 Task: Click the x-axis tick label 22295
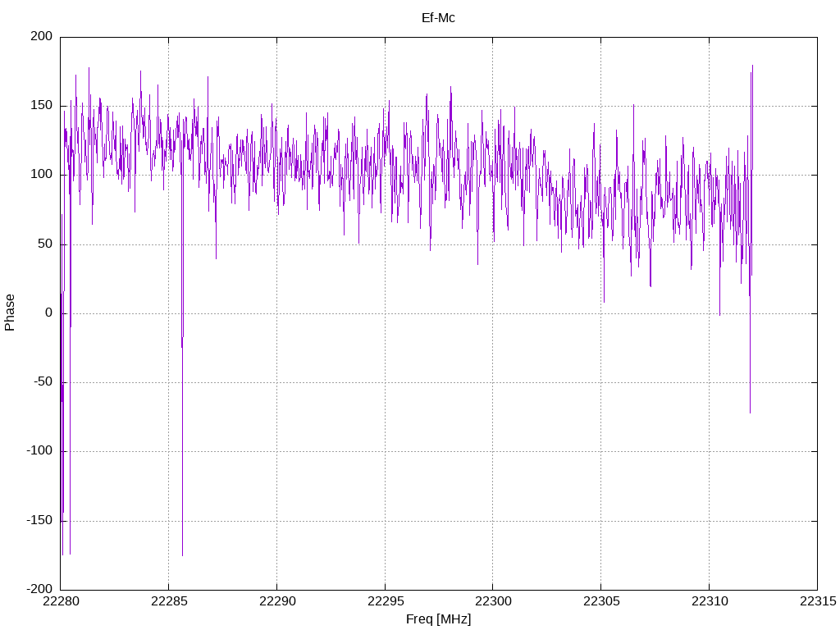click(x=386, y=601)
